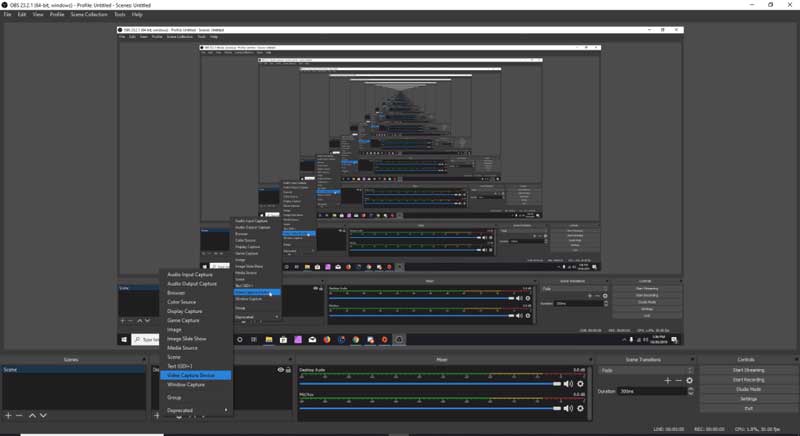Image resolution: width=800 pixels, height=436 pixels.
Task: Open Mic/Aux settings gear in Mixer
Action: pyautogui.click(x=580, y=408)
